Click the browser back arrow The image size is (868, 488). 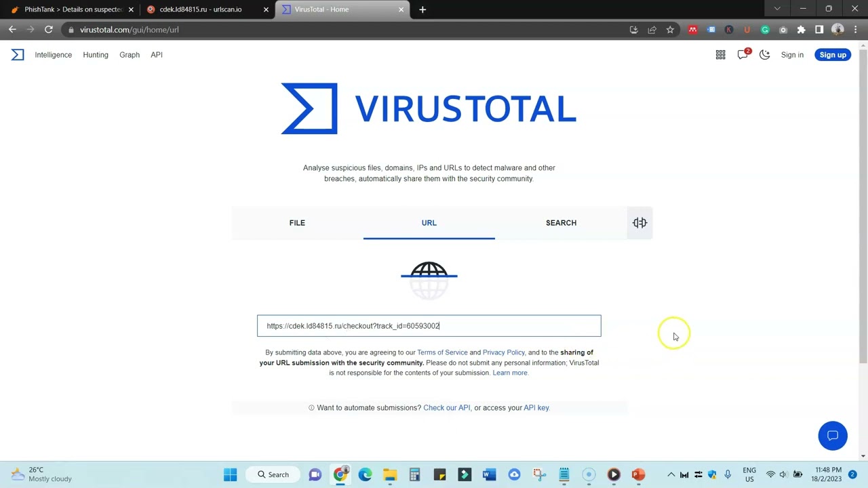[12, 30]
